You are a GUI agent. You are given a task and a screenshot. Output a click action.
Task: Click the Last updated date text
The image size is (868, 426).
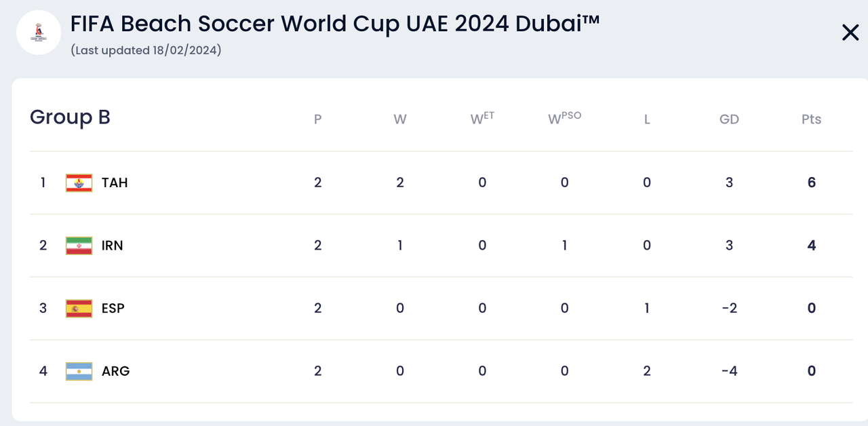coord(146,50)
